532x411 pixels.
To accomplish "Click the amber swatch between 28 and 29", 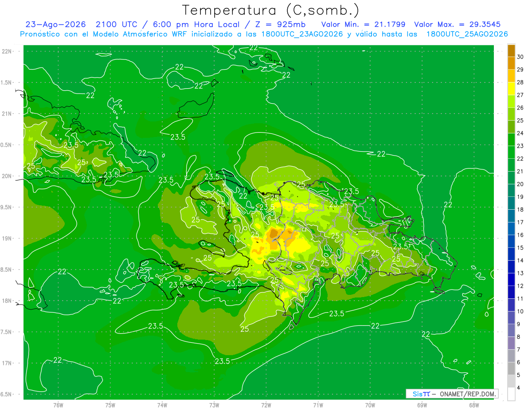I will coord(511,76).
